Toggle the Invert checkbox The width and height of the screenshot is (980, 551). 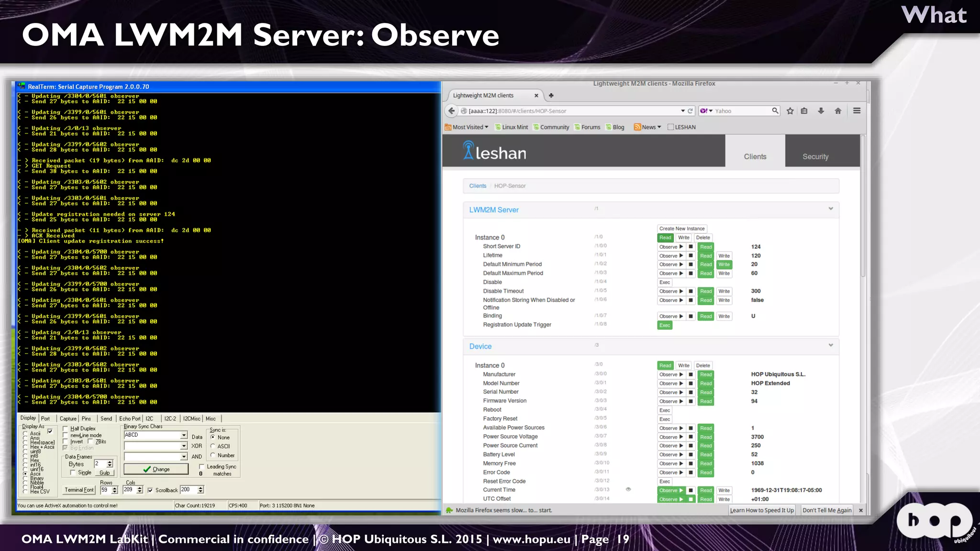(x=66, y=441)
